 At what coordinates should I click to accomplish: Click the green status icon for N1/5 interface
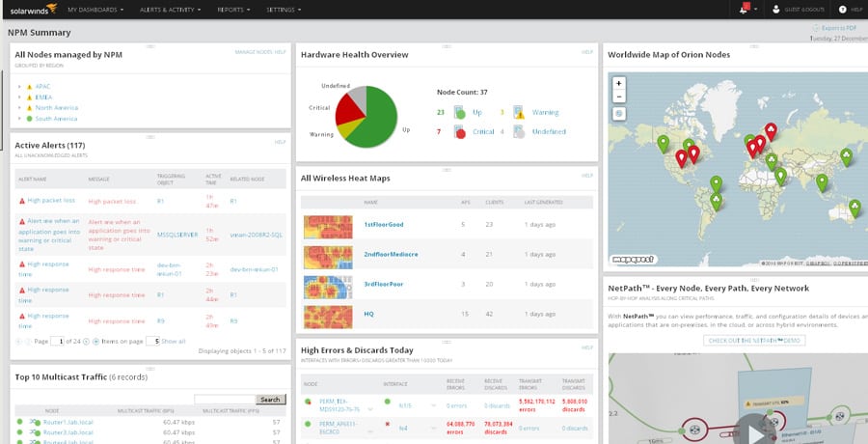click(388, 402)
